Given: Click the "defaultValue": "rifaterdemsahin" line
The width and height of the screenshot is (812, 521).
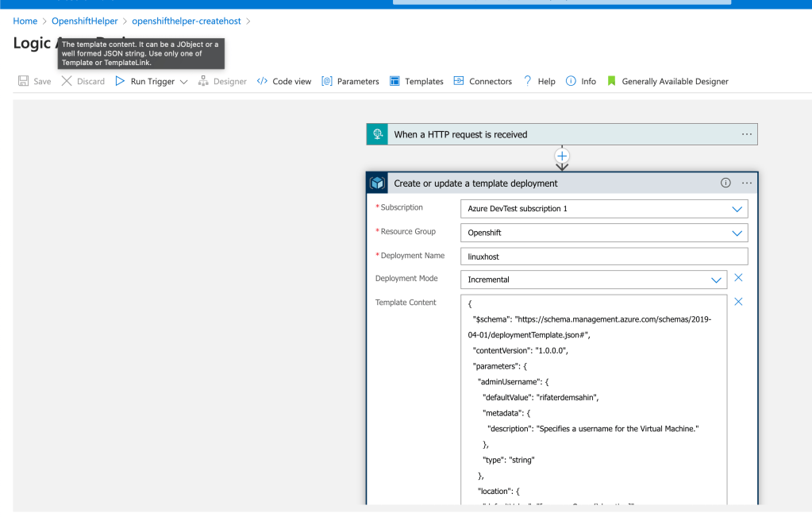Looking at the screenshot, I should [x=541, y=398].
